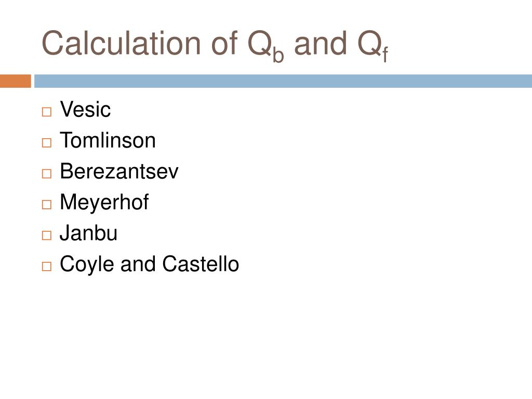The width and height of the screenshot is (532, 399).
Task: Click the square bullet beside Janbu
Action: [47, 235]
